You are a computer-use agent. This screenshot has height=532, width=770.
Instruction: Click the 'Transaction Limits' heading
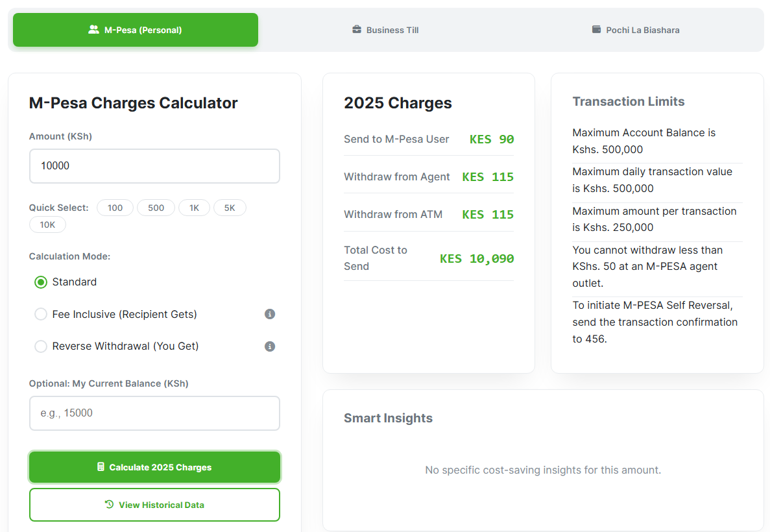[628, 102]
